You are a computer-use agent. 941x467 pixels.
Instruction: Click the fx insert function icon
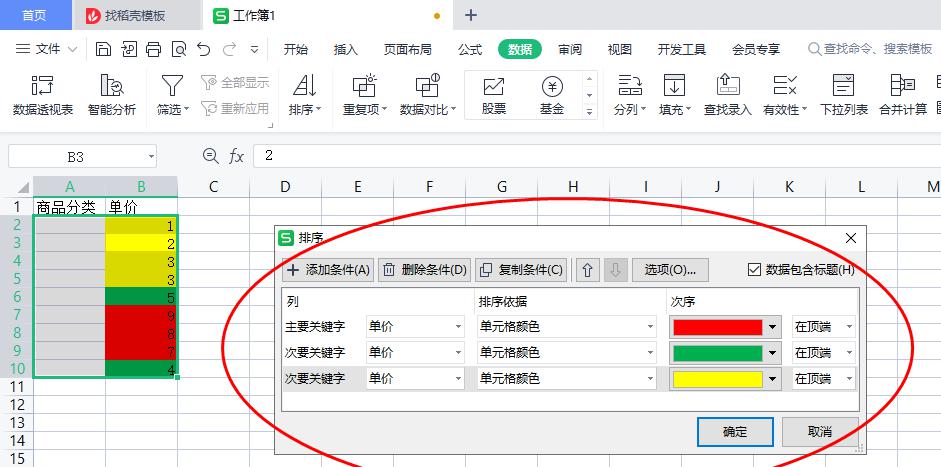(236, 157)
